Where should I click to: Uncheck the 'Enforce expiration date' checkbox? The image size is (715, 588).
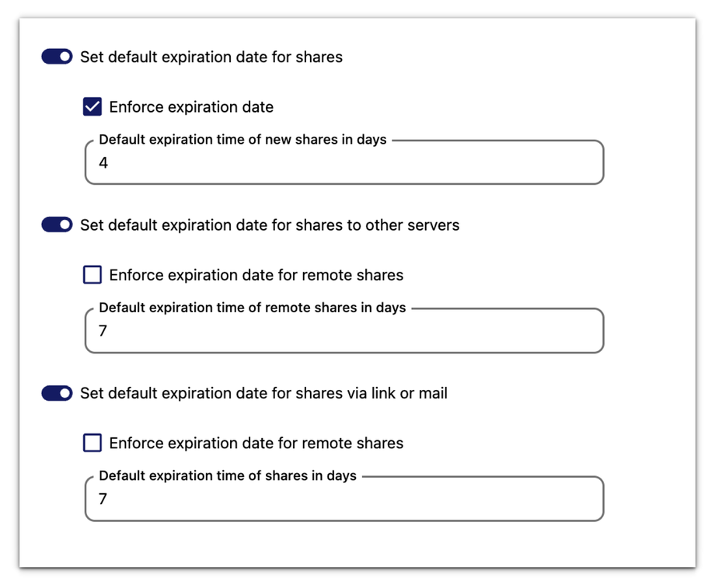coord(92,106)
